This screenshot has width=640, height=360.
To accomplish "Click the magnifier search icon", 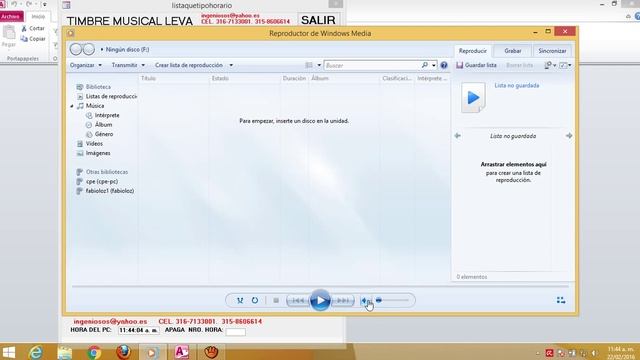I will (424, 65).
